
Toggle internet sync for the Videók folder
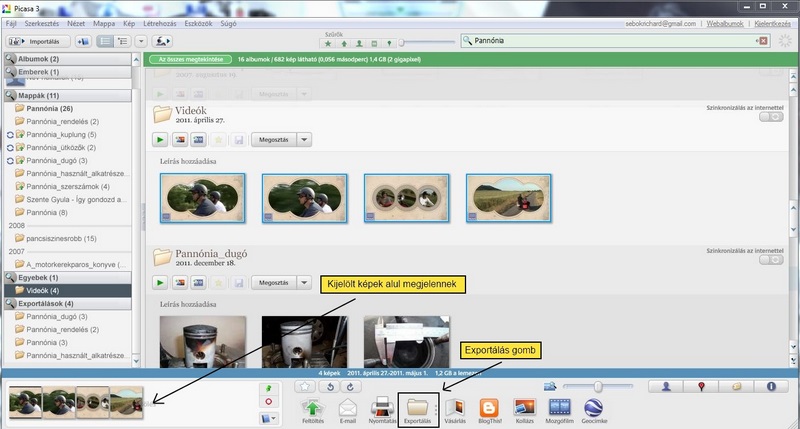click(x=770, y=117)
